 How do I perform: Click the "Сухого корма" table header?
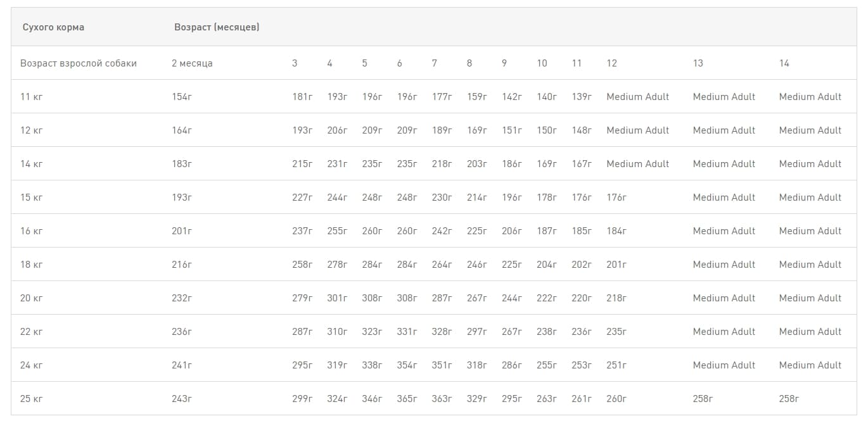click(x=53, y=27)
